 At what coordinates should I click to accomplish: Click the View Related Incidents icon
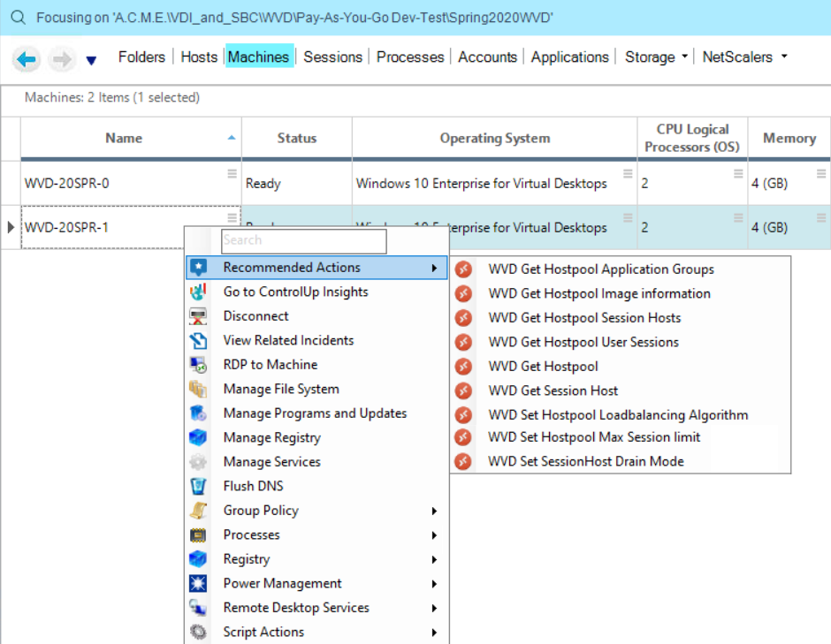[198, 340]
